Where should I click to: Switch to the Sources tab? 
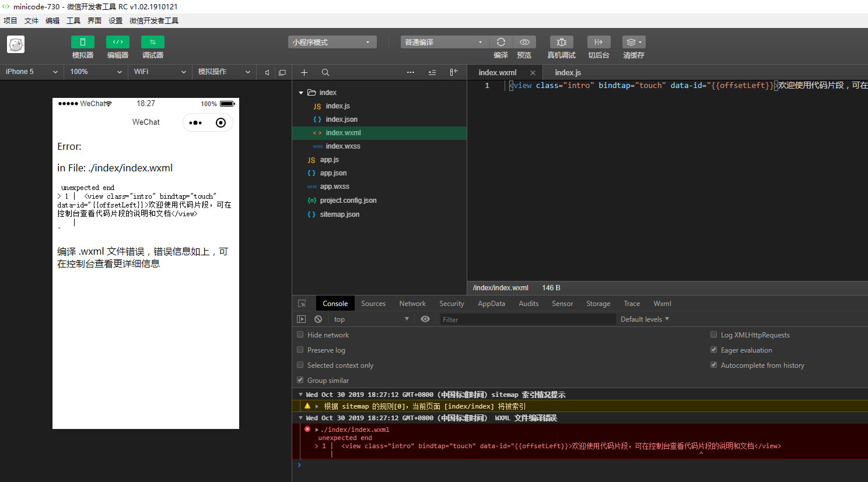pos(373,304)
